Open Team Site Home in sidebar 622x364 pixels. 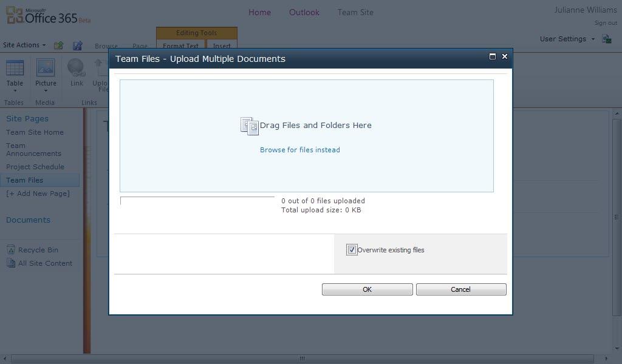click(35, 132)
